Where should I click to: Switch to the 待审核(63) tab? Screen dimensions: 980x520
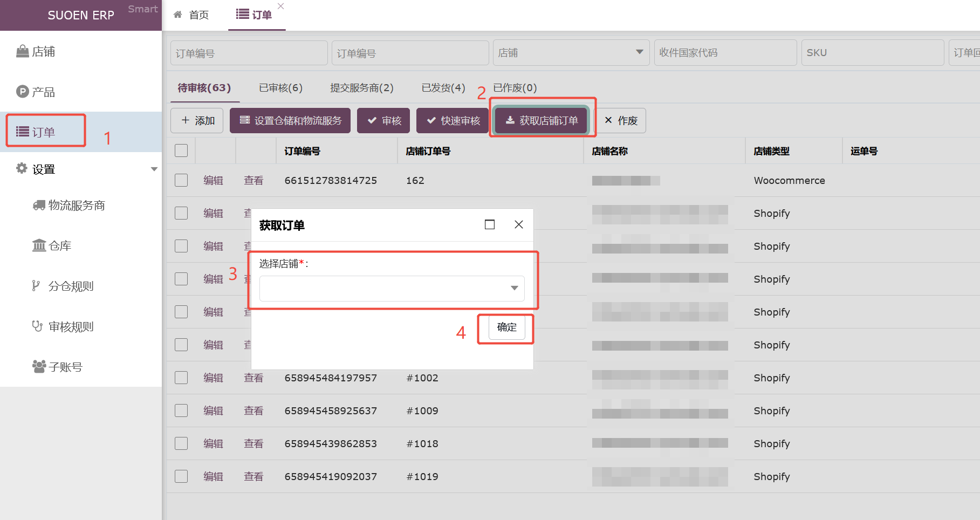point(204,88)
